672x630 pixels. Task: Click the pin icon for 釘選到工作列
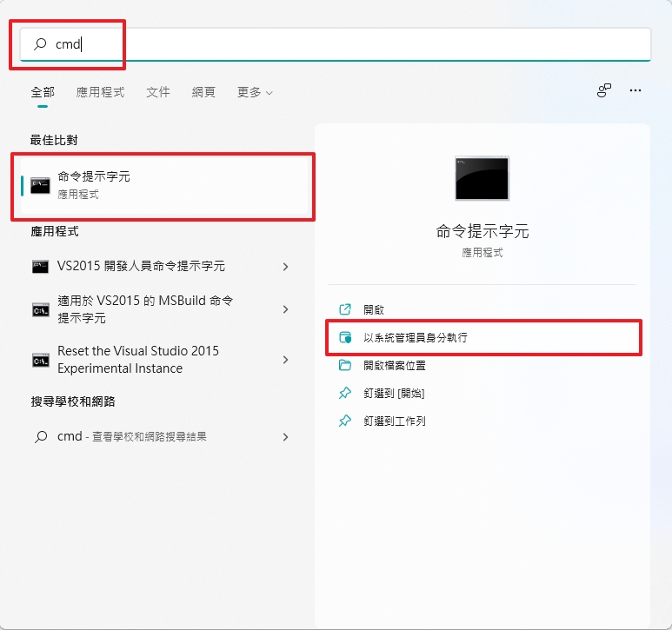[x=345, y=421]
